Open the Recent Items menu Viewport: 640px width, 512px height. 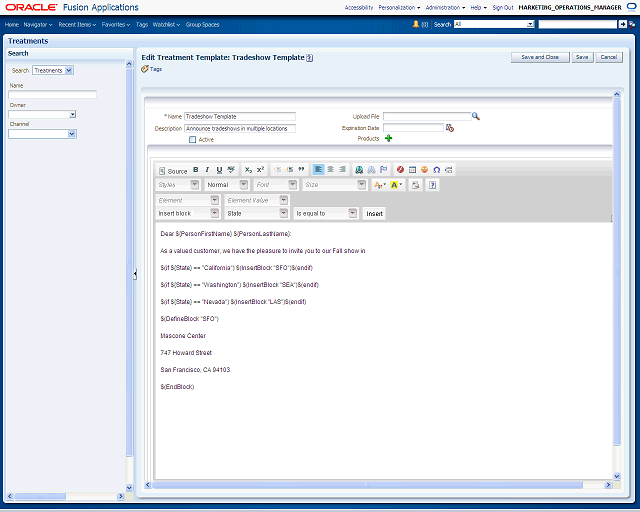77,24
